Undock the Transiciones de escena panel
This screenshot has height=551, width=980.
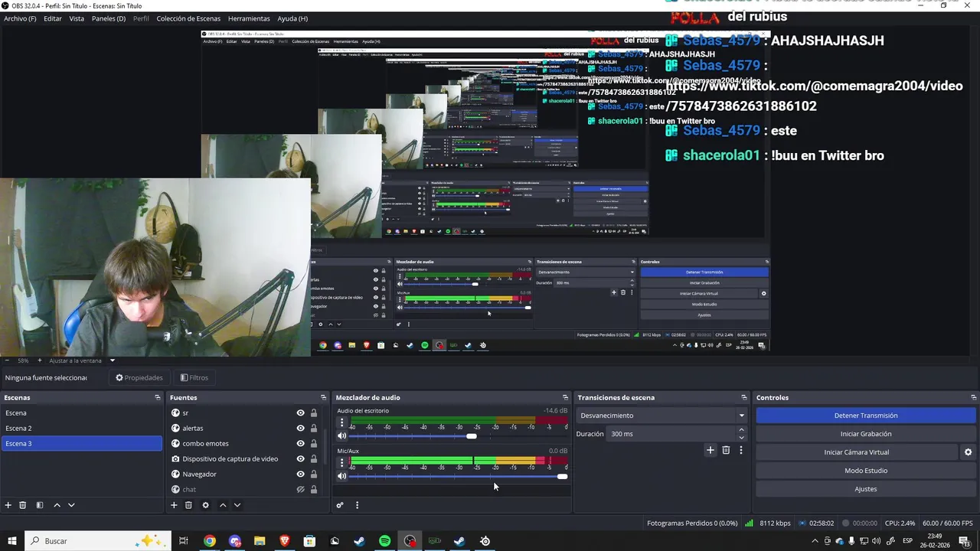point(744,397)
